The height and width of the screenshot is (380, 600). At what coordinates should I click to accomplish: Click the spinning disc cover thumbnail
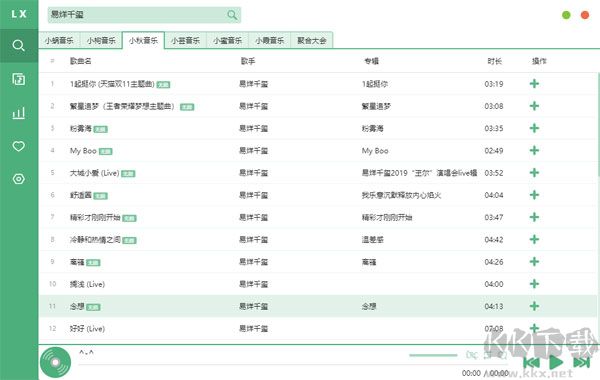point(55,362)
